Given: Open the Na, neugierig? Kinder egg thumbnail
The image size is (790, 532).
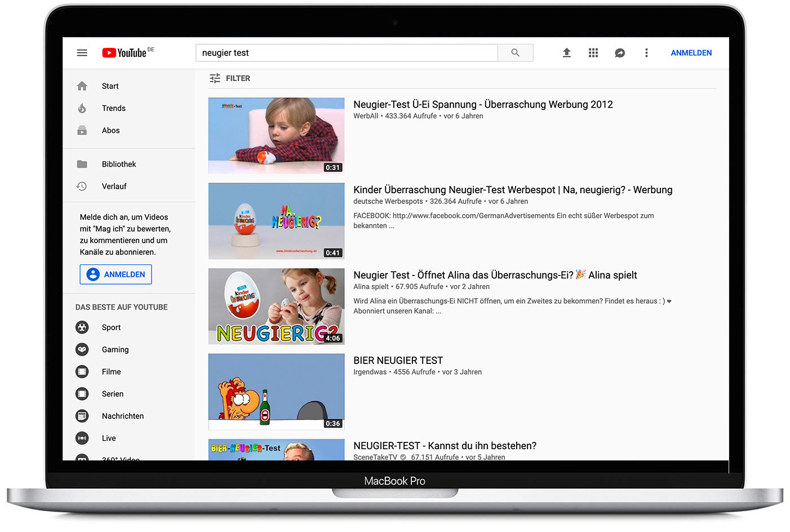Looking at the screenshot, I should pyautogui.click(x=276, y=221).
